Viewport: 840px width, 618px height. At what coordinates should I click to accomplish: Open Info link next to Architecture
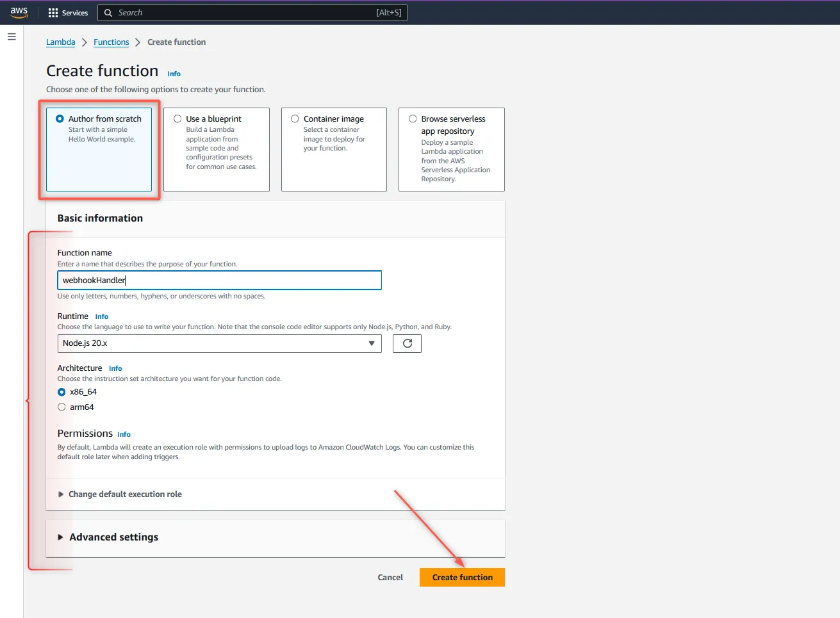pos(115,368)
